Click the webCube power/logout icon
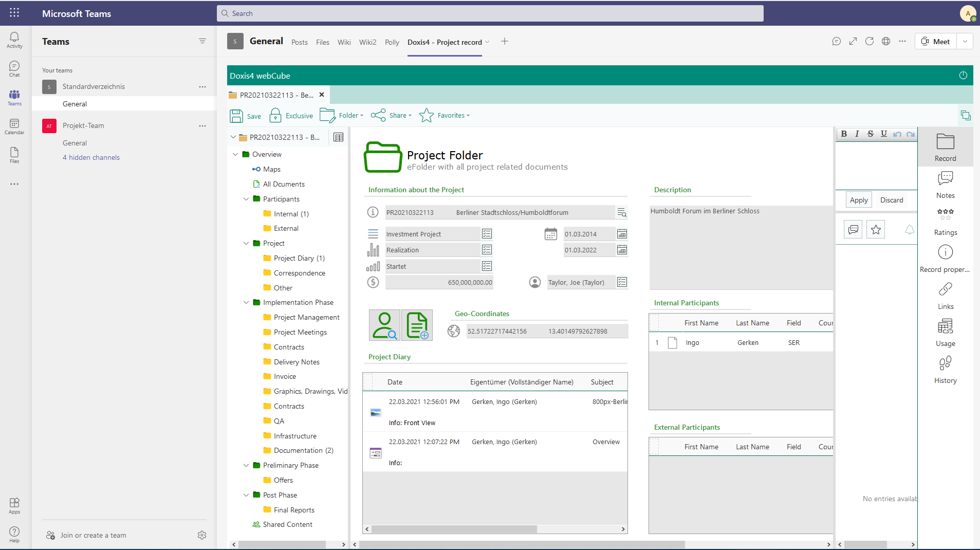 [x=963, y=75]
